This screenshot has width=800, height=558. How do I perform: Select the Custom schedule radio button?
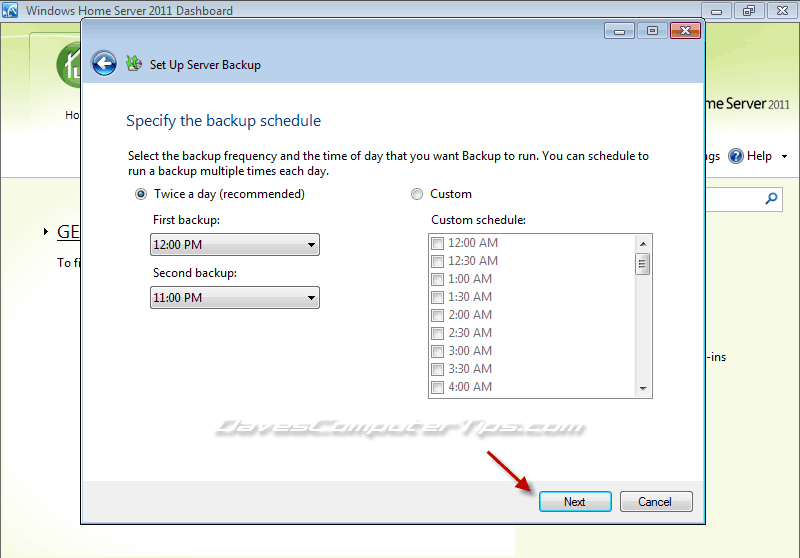(417, 194)
